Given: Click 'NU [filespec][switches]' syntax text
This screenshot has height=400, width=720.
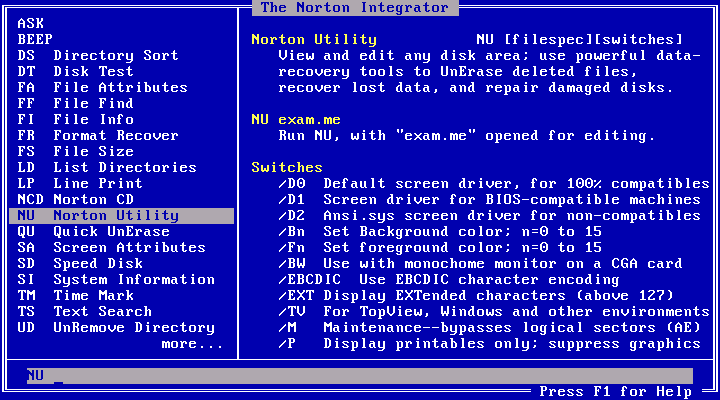Looking at the screenshot, I should [x=579, y=39].
